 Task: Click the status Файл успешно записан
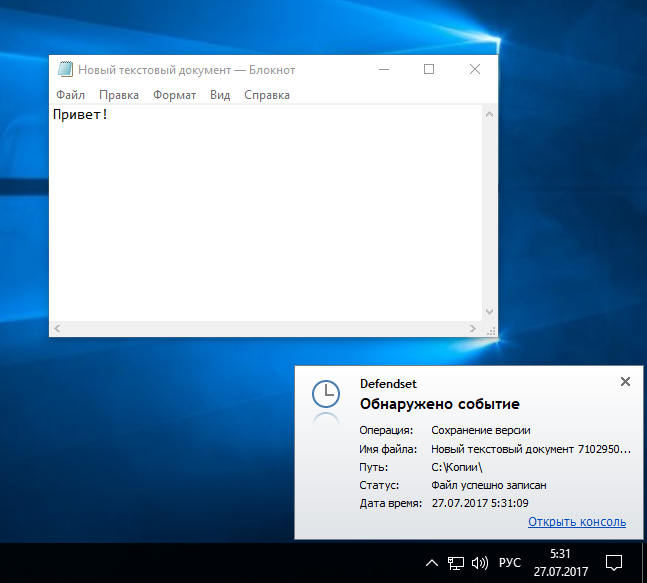[489, 485]
